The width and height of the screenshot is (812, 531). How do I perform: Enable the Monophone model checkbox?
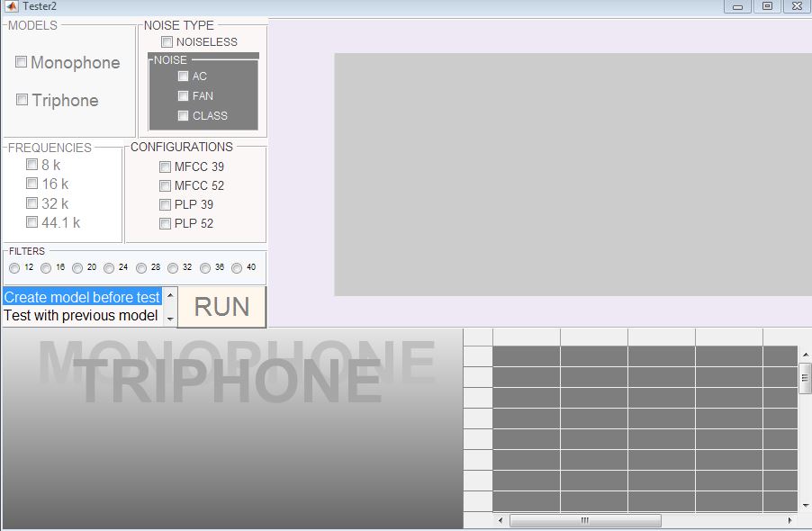[22, 62]
